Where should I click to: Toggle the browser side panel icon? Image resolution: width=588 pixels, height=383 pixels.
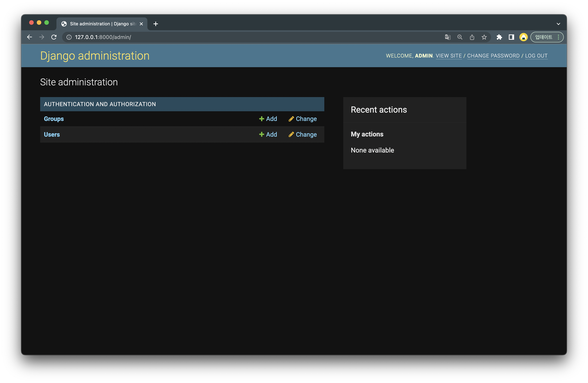[x=511, y=37]
